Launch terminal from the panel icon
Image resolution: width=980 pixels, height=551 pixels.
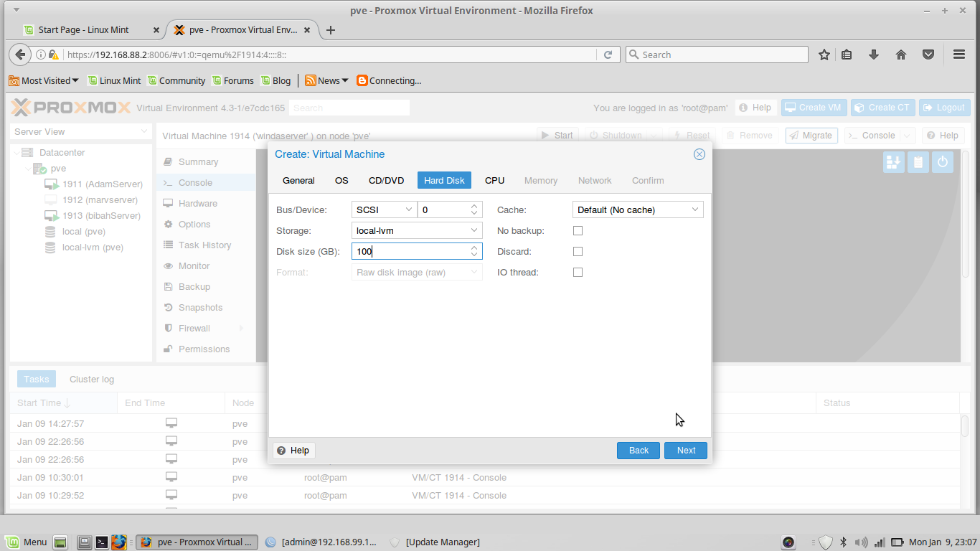click(102, 542)
